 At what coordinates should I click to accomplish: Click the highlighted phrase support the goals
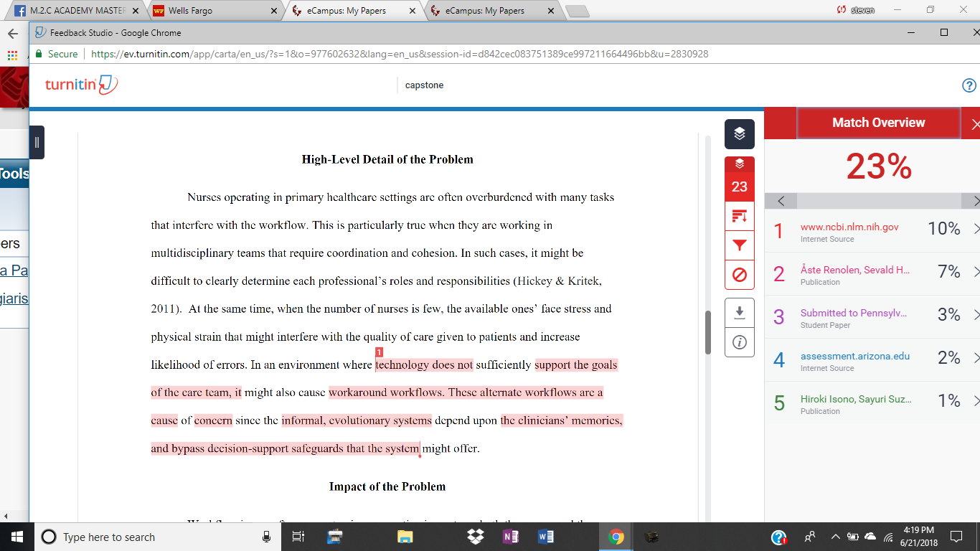[x=576, y=364]
